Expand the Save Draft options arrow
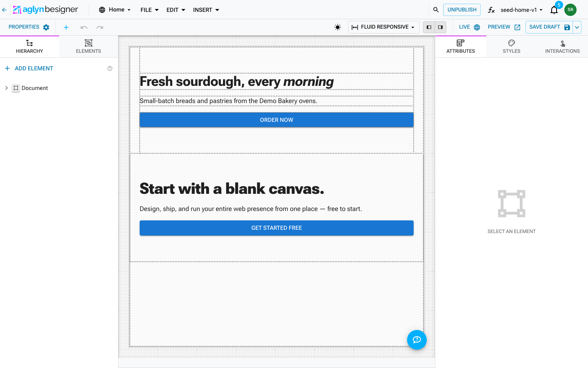 tap(577, 27)
